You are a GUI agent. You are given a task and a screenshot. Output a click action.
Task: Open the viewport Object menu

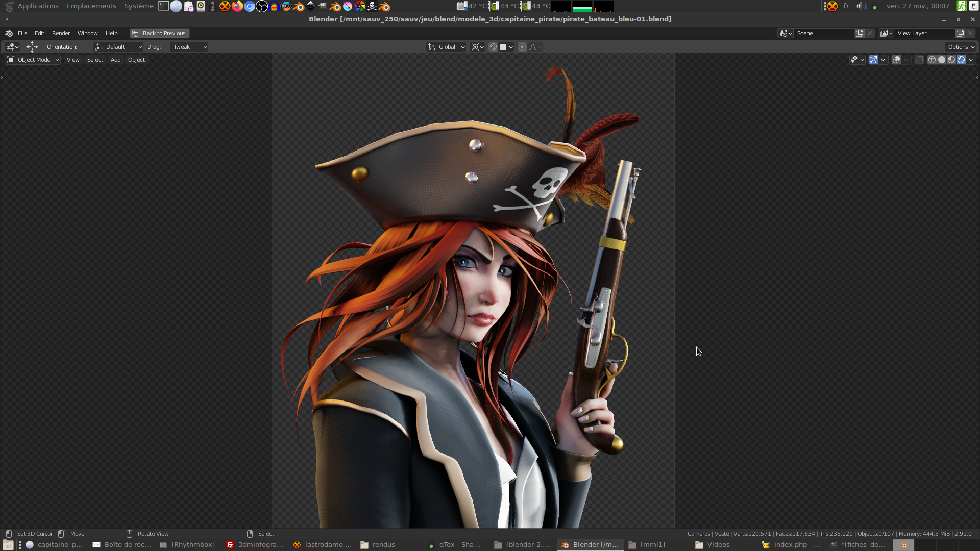point(136,60)
